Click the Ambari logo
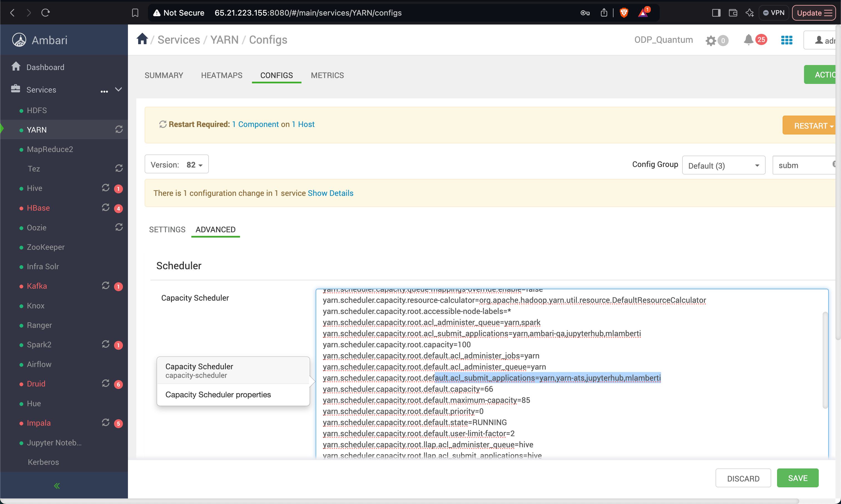This screenshot has height=504, width=841. click(x=19, y=40)
